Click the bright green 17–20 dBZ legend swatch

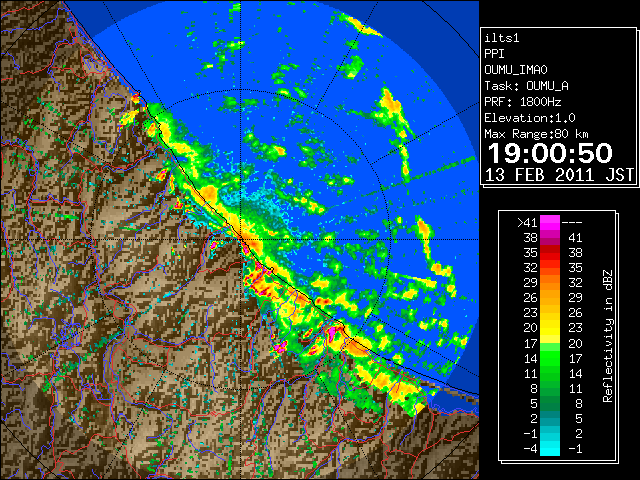[x=550, y=343]
